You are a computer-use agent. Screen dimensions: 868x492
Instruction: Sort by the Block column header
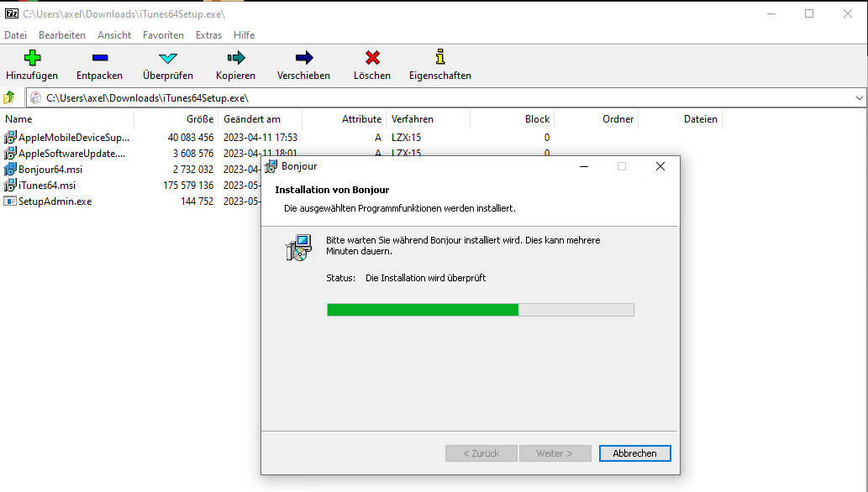click(x=512, y=119)
